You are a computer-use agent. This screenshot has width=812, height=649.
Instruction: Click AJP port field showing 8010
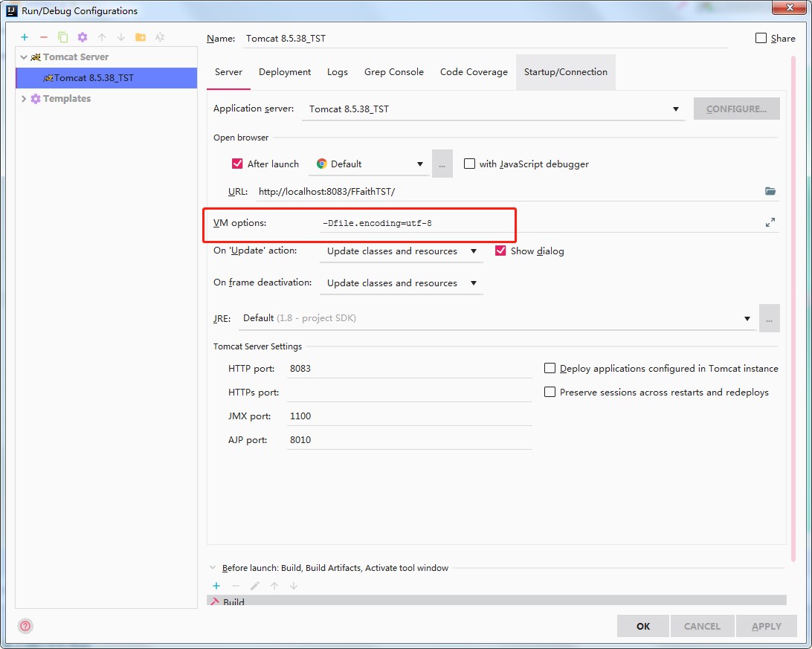[409, 440]
